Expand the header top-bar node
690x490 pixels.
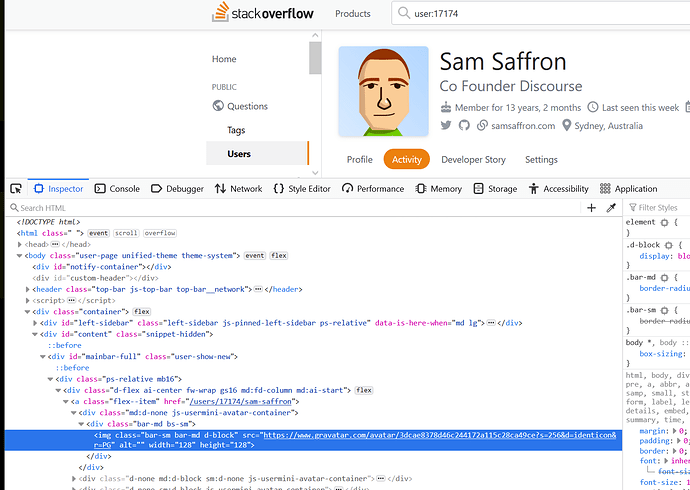click(x=28, y=289)
